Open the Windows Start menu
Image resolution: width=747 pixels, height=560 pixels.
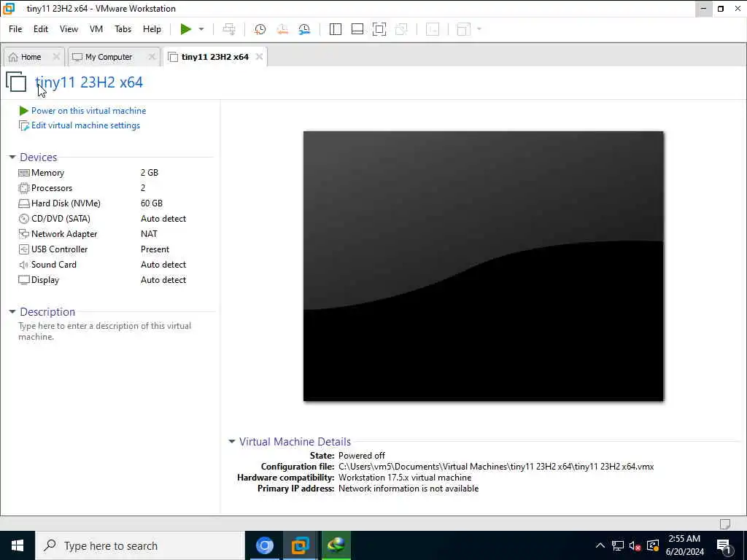[18, 545]
